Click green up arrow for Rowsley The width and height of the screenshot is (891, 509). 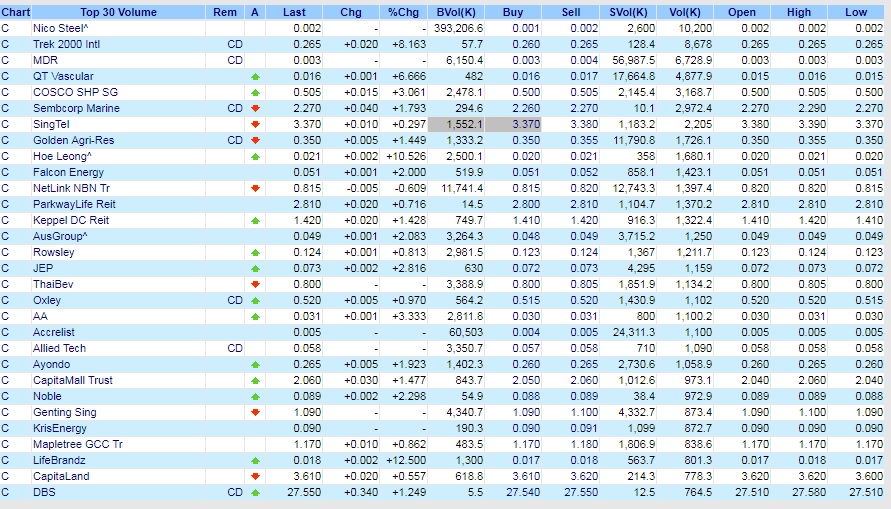255,253
